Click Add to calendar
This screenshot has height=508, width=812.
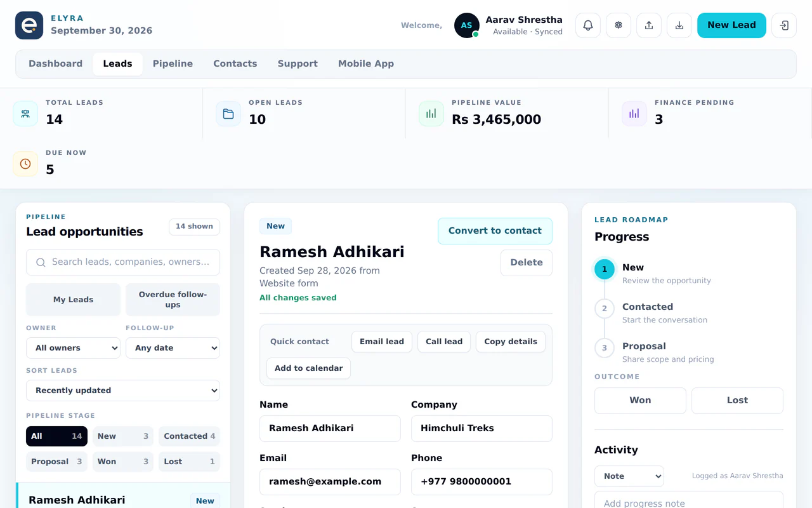pyautogui.click(x=308, y=368)
